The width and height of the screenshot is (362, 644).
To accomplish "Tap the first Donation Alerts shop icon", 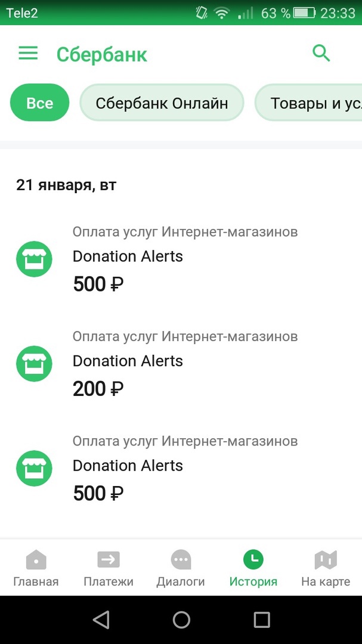I will [x=34, y=259].
